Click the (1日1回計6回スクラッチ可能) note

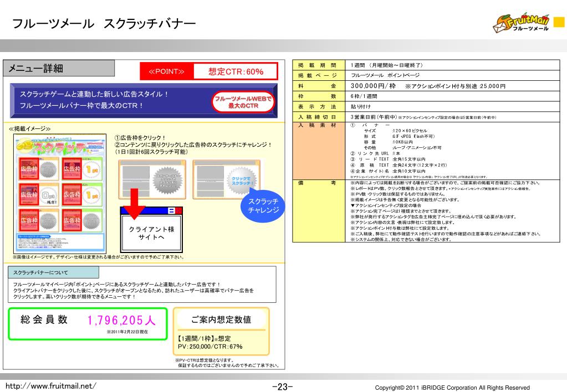click(151, 152)
